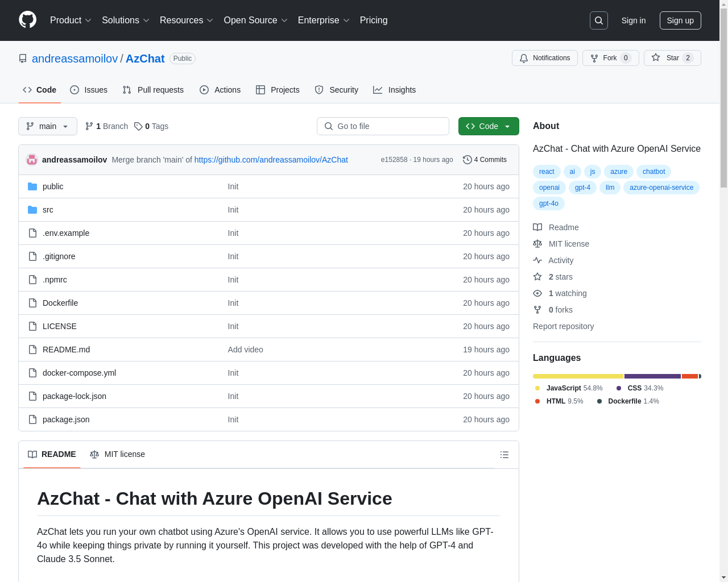Click the forks icon in About sidebar
Image resolution: width=728 pixels, height=582 pixels.
click(x=537, y=310)
